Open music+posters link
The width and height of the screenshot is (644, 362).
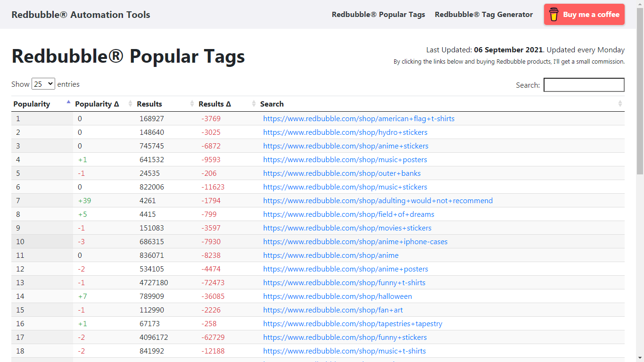tap(345, 160)
